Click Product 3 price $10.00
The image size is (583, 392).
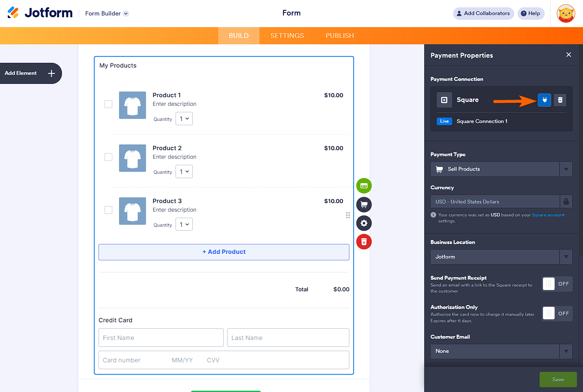[x=333, y=201]
